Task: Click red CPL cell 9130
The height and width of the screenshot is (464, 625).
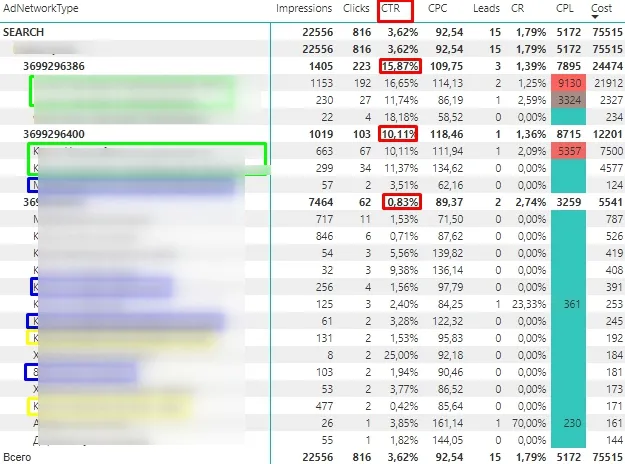Action: (569, 83)
